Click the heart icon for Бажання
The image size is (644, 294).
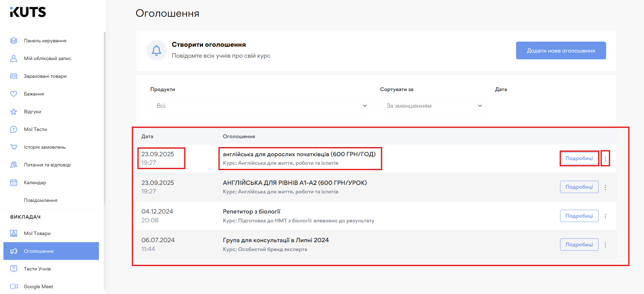coord(14,94)
